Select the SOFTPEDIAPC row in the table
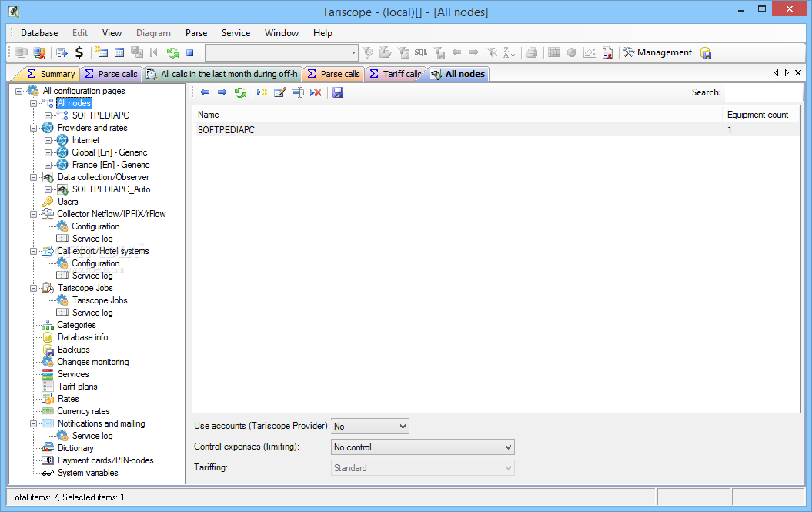 click(x=496, y=129)
